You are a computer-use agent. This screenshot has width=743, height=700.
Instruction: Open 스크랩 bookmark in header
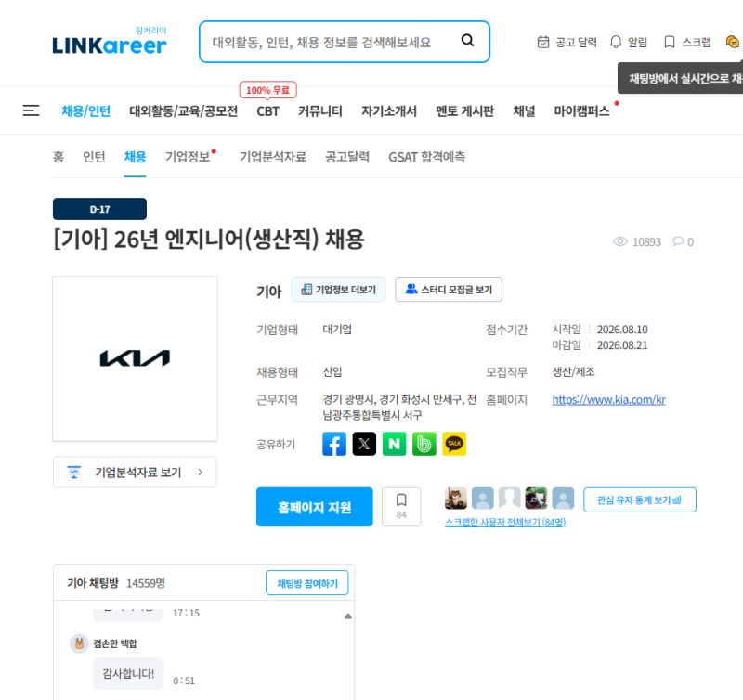point(669,42)
